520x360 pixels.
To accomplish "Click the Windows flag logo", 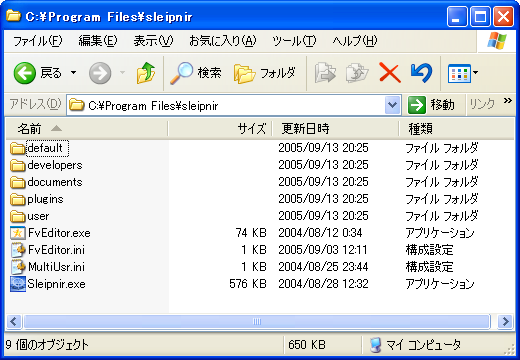I will pos(496,41).
